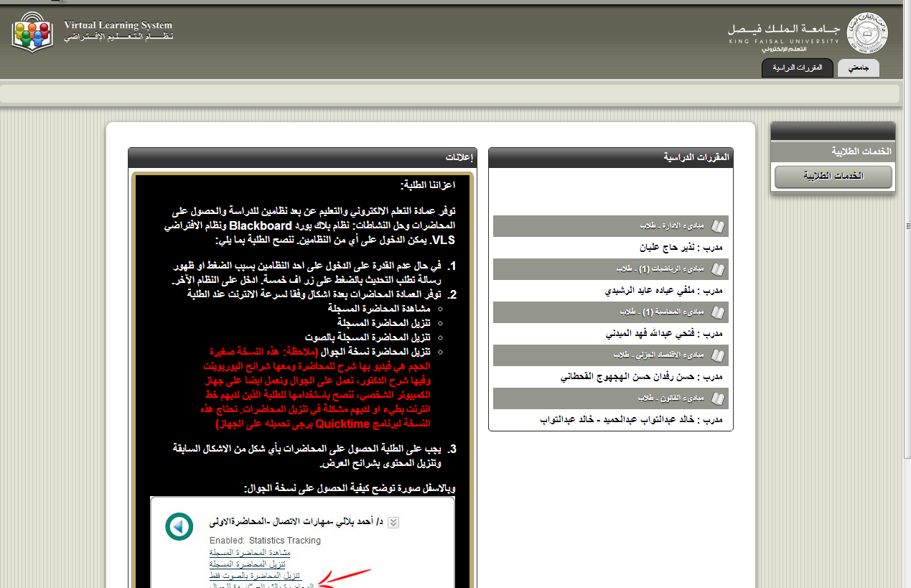Open course مبادىء الرياضيات (1) - طلاب

coord(660,270)
